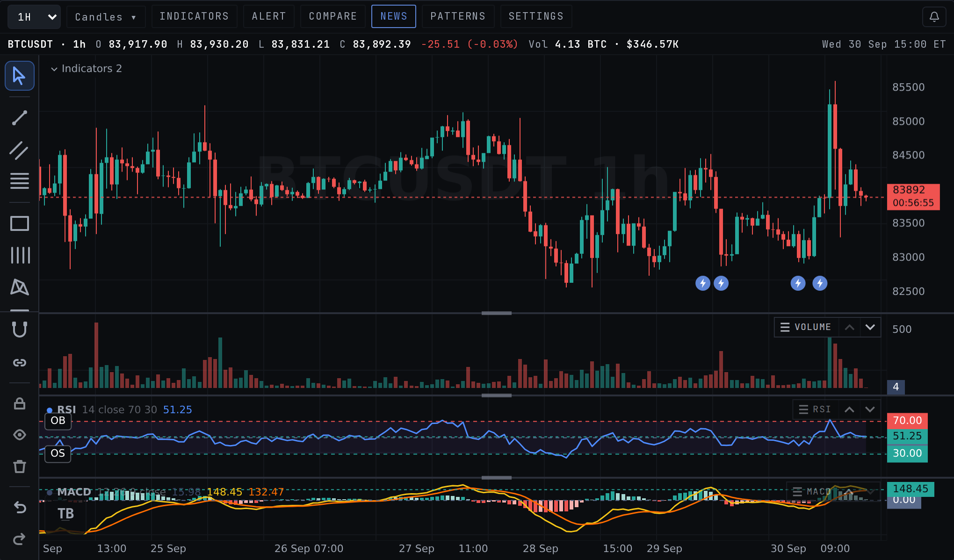Image resolution: width=954 pixels, height=560 pixels.
Task: Select the triangle pattern tool
Action: (19, 287)
